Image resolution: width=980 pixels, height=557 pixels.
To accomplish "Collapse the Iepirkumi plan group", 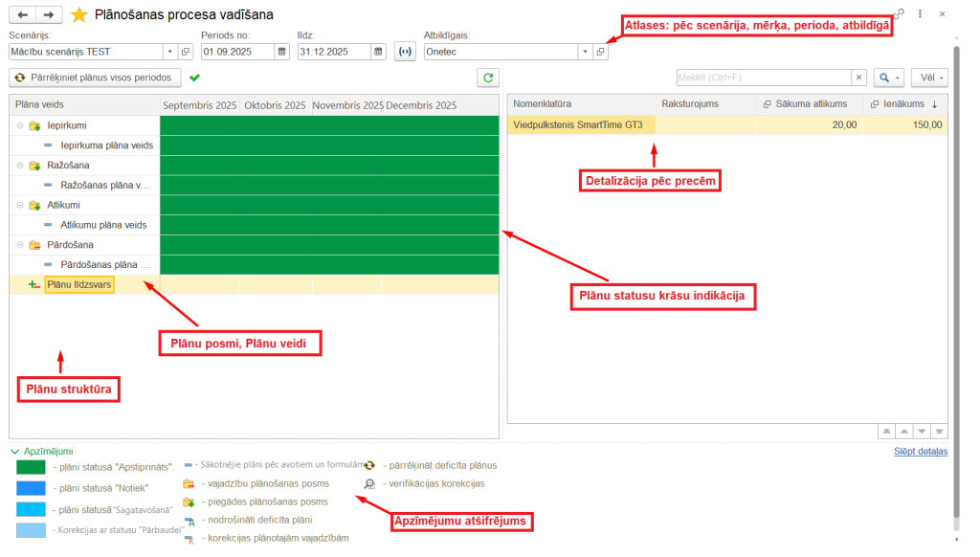I will point(20,125).
